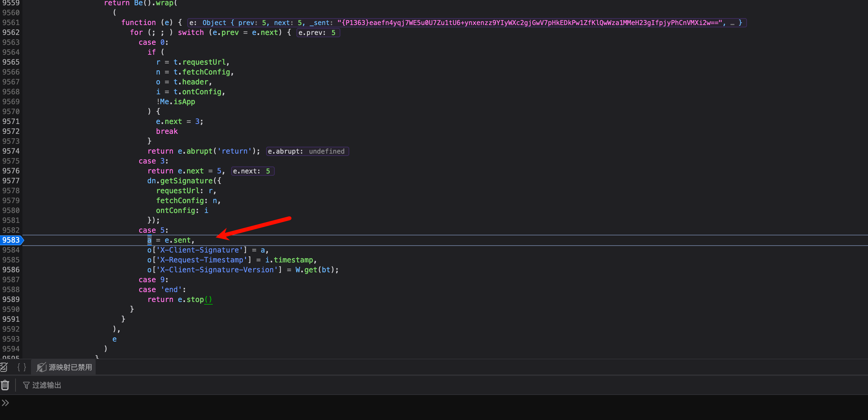Click 'e.stop()' on line 9589
Screen dimensions: 868x420
pyautogui.click(x=195, y=299)
